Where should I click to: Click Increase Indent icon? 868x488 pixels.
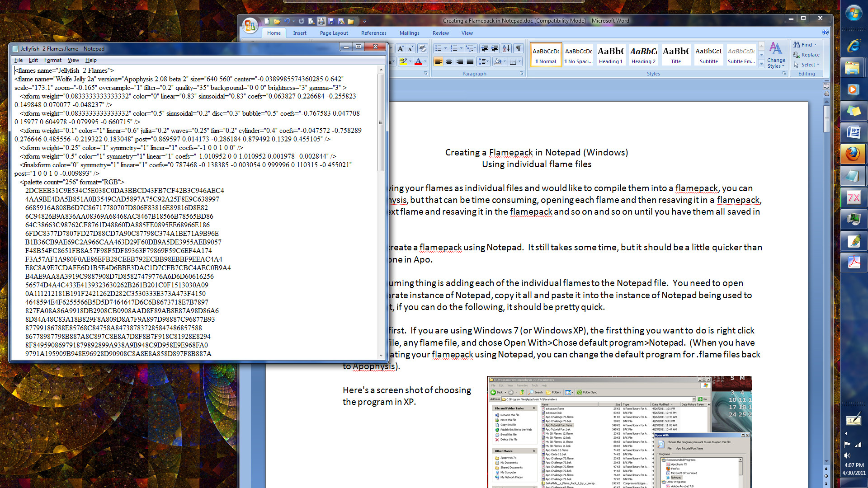point(495,48)
